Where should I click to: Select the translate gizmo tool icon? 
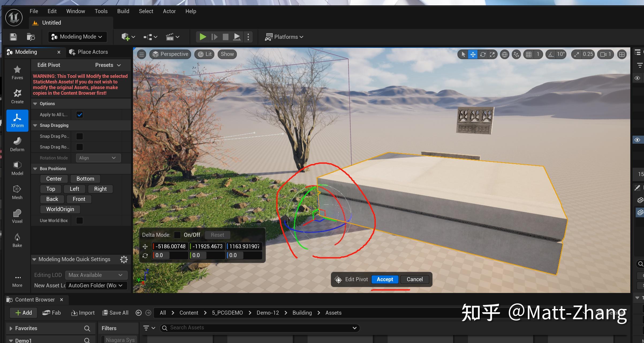(473, 55)
